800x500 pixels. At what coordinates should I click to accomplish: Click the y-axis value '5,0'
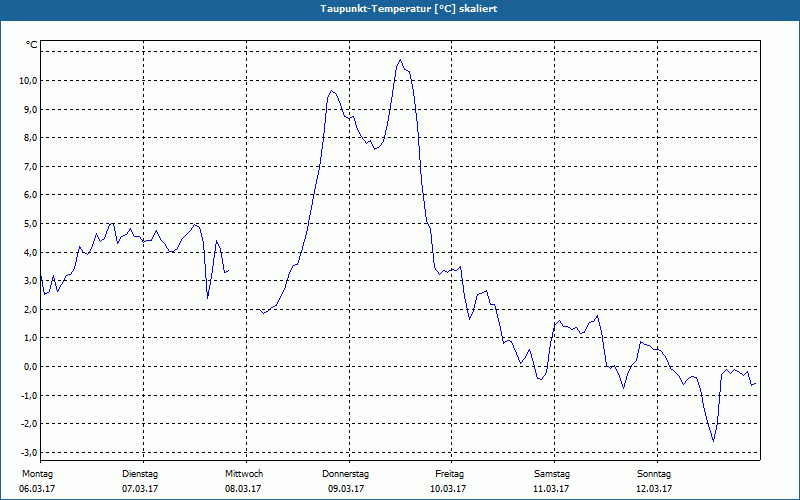[30, 224]
